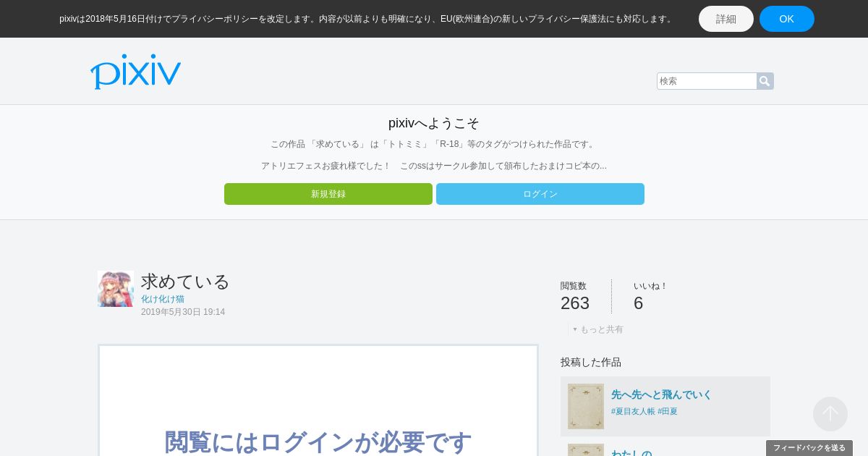868x456 pixels.
Task: Open the author avatar next to 求めている
Action: (x=116, y=289)
